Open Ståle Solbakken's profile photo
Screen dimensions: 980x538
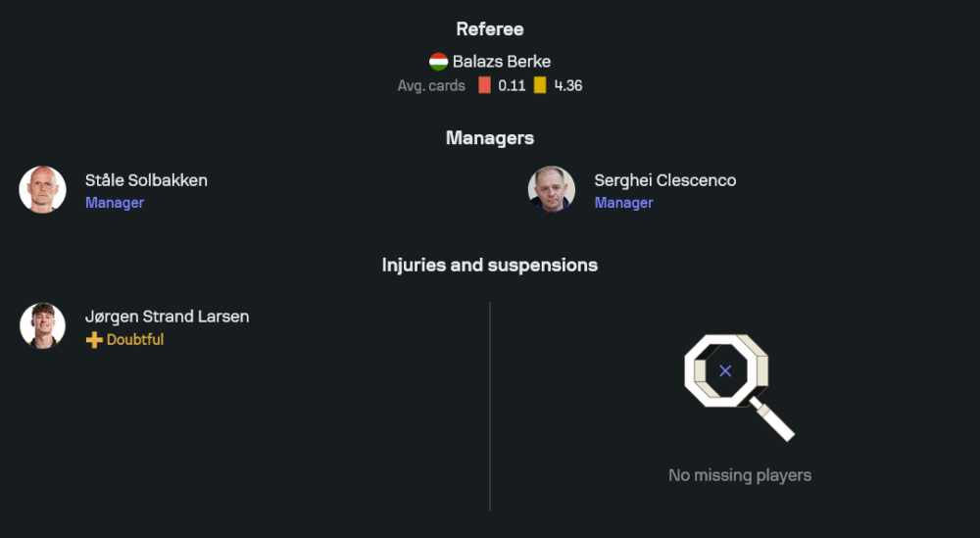point(43,190)
